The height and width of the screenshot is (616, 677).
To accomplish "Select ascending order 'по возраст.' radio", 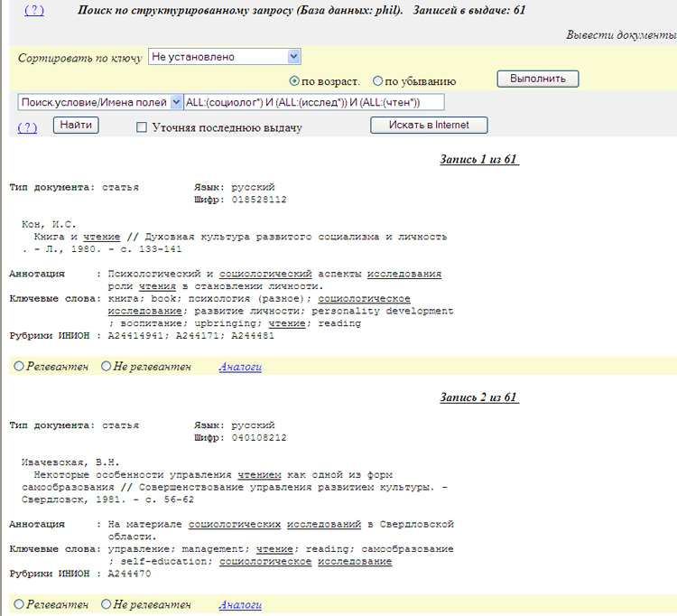I will (294, 81).
